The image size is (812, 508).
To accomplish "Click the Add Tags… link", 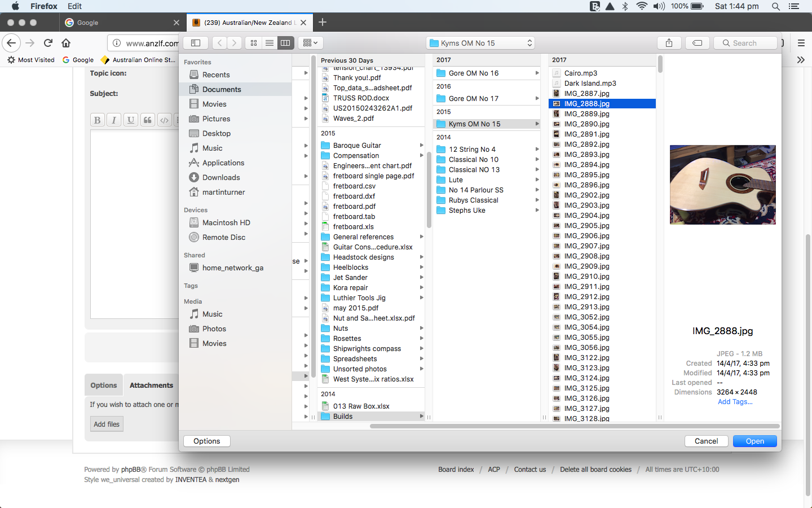I will pos(735,402).
